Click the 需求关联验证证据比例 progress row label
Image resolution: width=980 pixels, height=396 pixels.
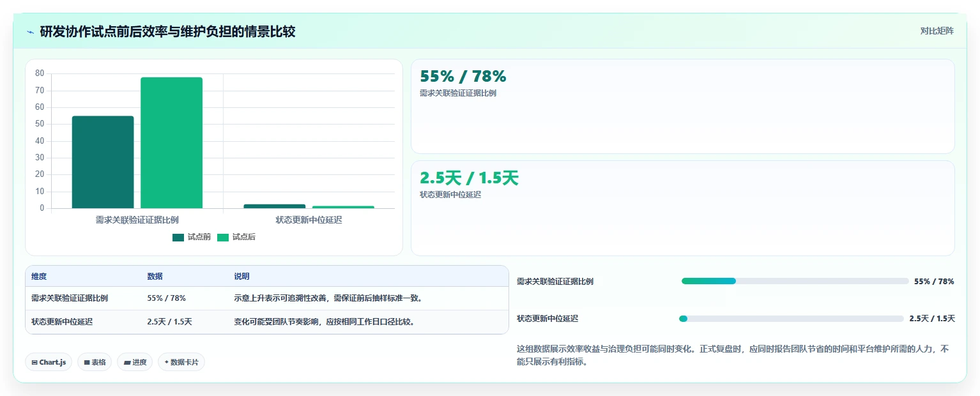[555, 282]
